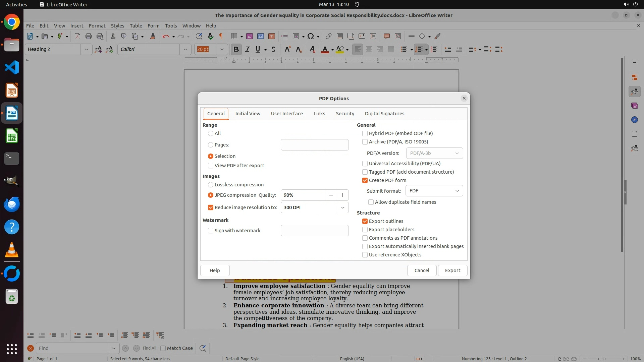Screen dimensions: 644x362
Task: Open the Heading 2 paragraph style dropdown
Action: [86, 49]
